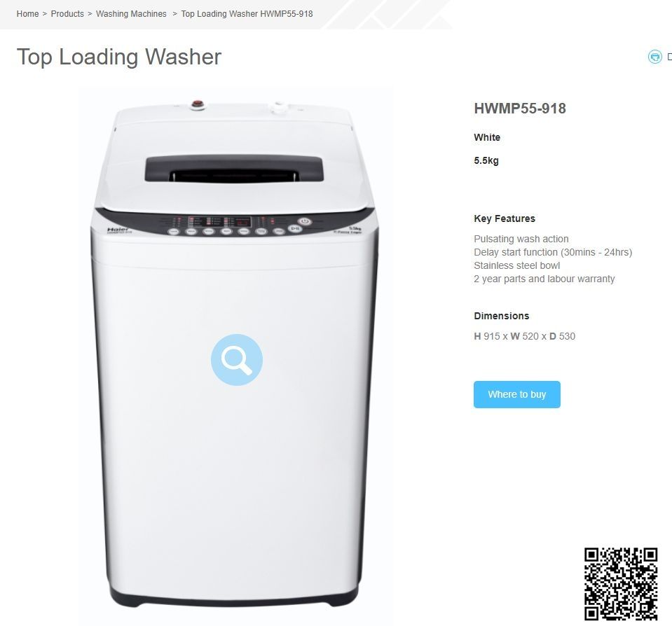
Task: Navigate to Washing Machines breadcrumb
Action: pyautogui.click(x=131, y=14)
